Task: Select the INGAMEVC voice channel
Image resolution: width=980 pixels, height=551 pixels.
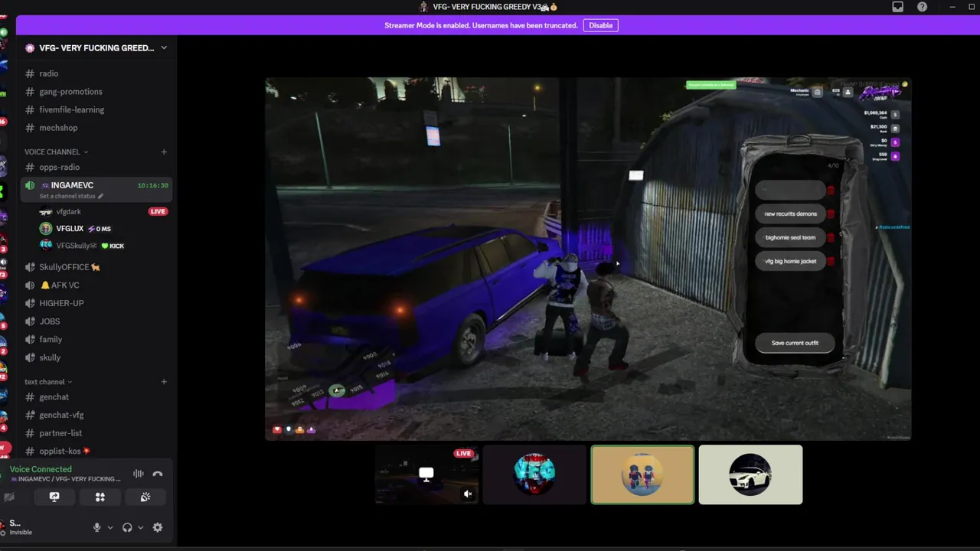Action: click(96, 190)
